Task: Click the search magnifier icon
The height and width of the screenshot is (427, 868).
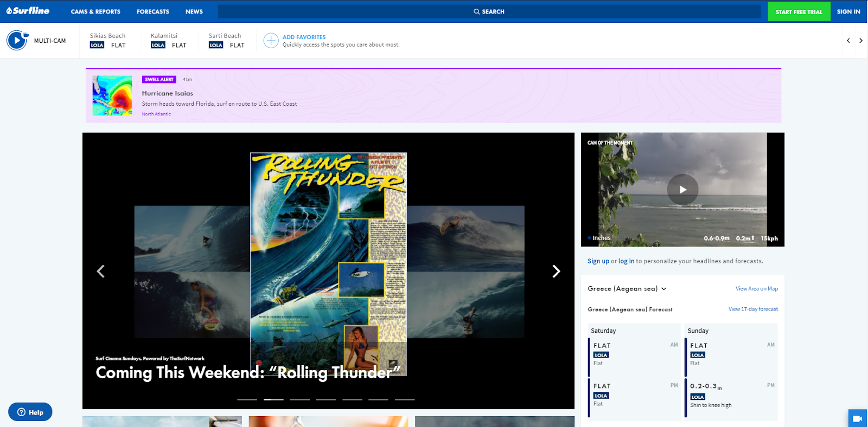Action: coord(476,11)
